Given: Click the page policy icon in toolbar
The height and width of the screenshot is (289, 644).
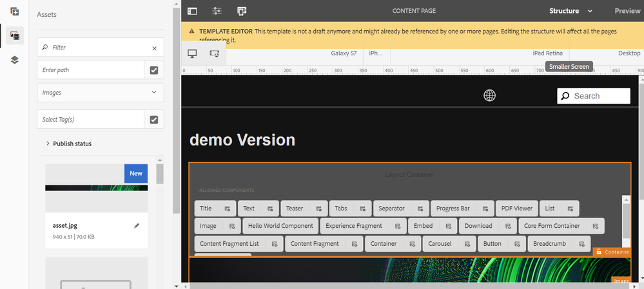Looking at the screenshot, I should tap(242, 11).
